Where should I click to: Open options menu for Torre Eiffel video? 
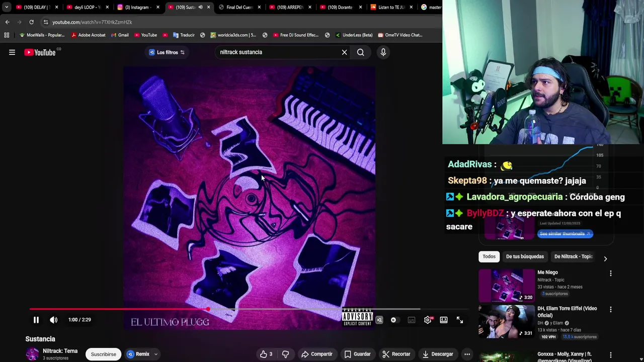pos(611,310)
